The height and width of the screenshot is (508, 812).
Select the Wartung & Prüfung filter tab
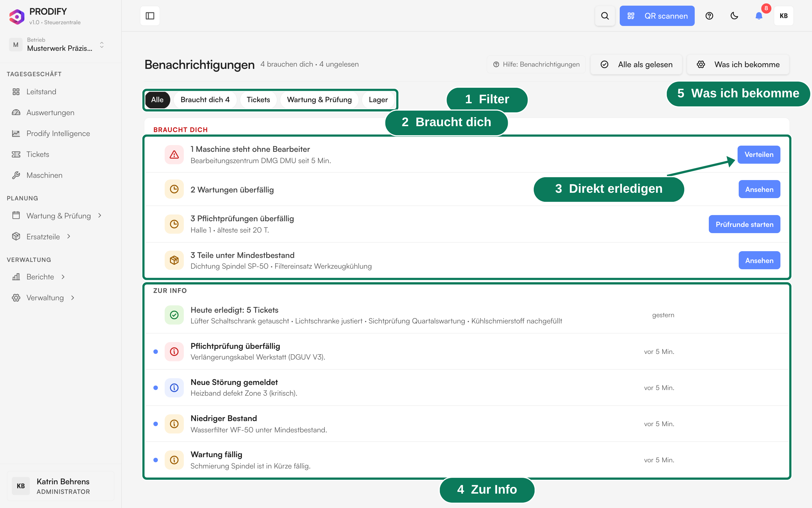(319, 100)
